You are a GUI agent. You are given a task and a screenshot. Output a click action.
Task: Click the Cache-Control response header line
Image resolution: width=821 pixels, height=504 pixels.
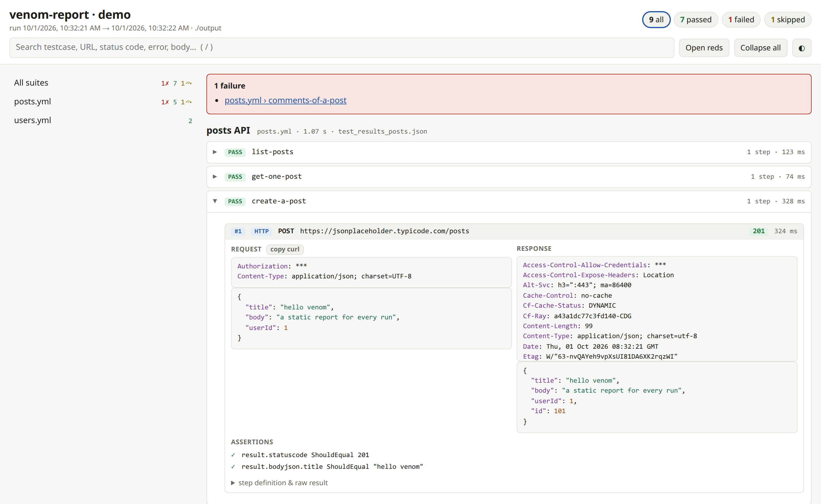567,295
